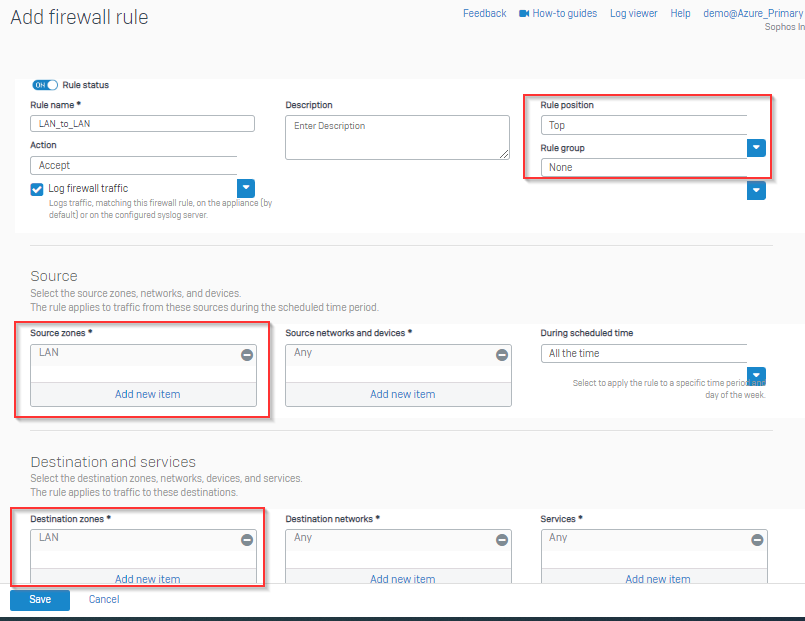Remove LAN from Source zones

(x=247, y=355)
